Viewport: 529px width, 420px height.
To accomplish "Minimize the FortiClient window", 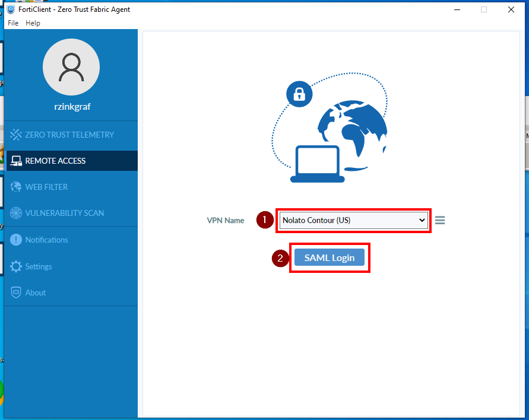I will [457, 9].
